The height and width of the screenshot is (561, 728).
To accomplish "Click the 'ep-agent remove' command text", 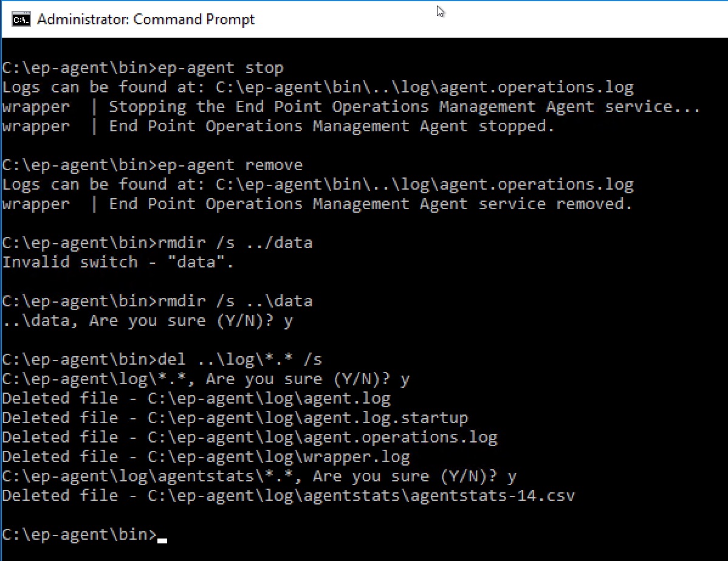I will 230,165.
